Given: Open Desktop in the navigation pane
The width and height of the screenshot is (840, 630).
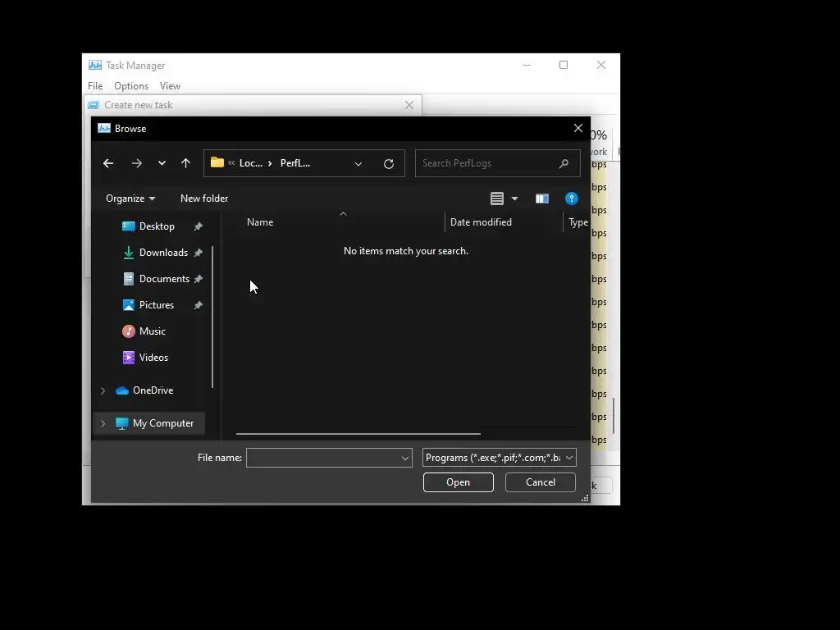Looking at the screenshot, I should 157,226.
